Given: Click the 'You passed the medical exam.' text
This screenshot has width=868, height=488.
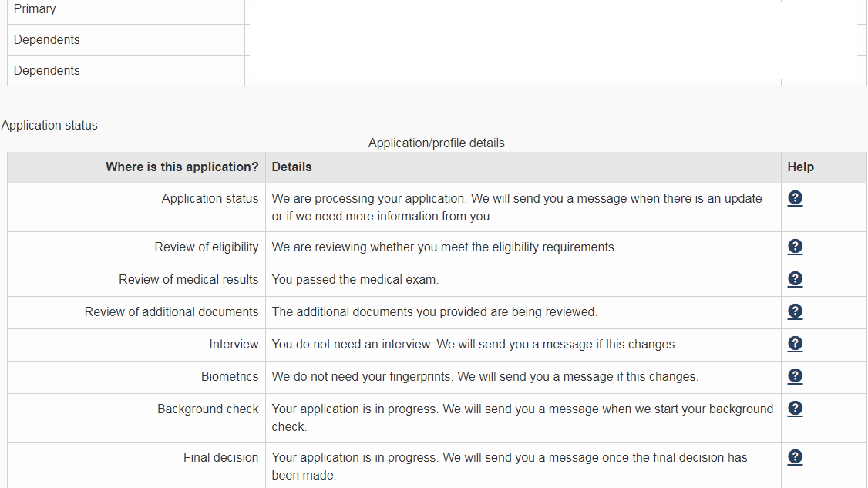Looking at the screenshot, I should (x=355, y=279).
